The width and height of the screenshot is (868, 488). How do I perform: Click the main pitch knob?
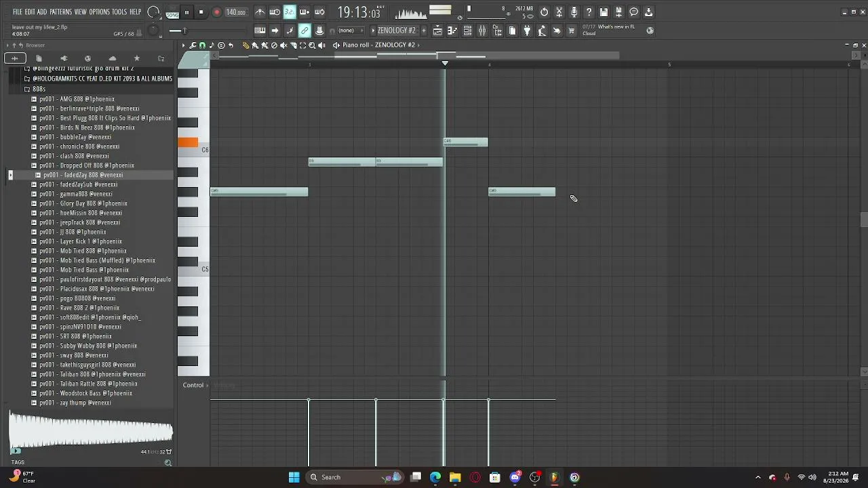(154, 30)
